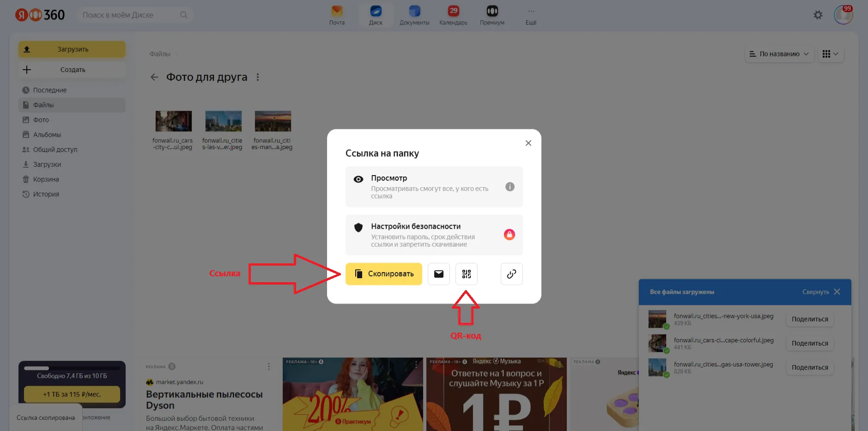This screenshot has height=431, width=868.
Task: Open the three-dot menu beside folder title
Action: [258, 77]
